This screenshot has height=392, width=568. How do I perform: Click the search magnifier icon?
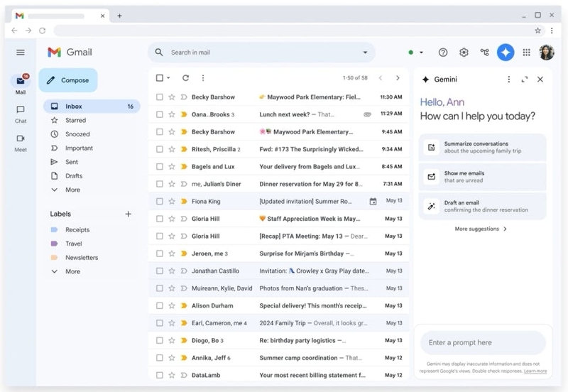click(x=159, y=52)
